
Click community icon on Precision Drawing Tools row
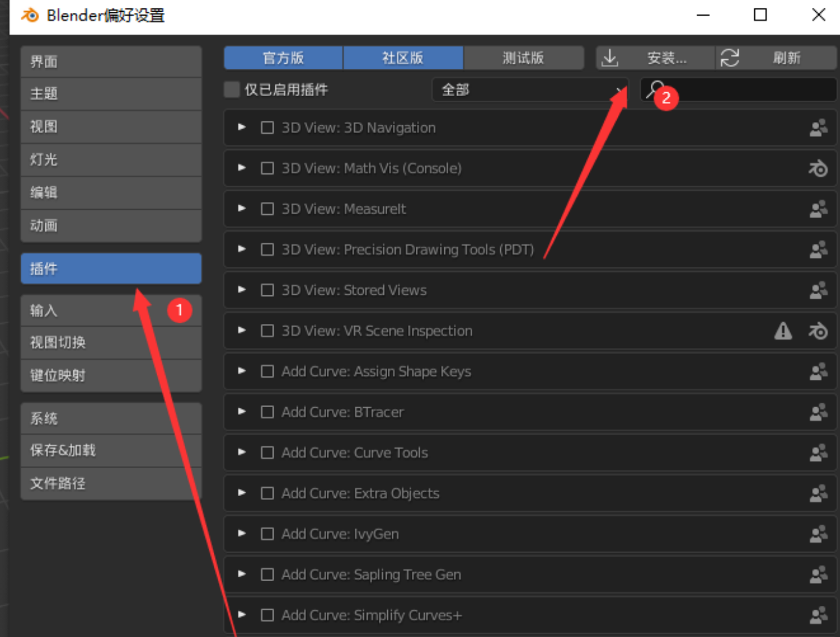coord(819,249)
